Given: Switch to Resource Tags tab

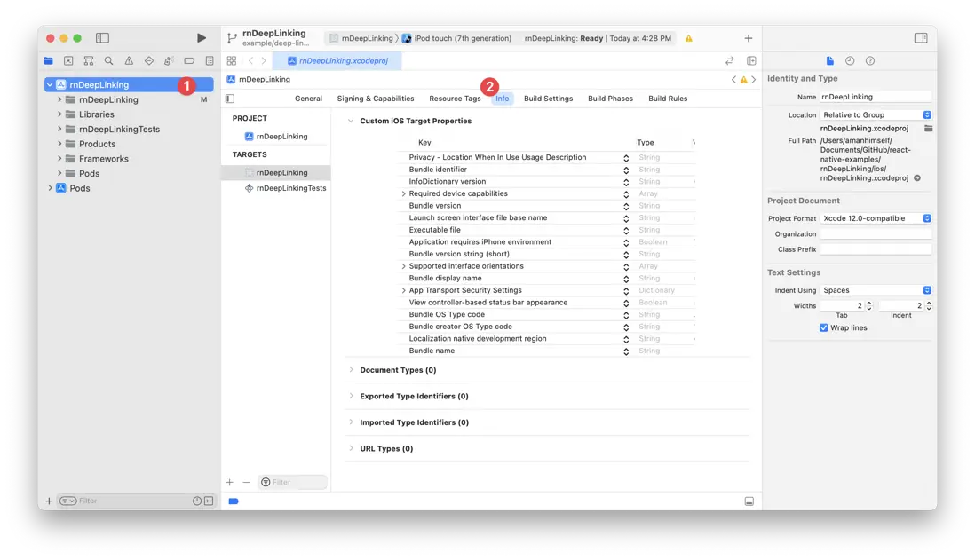Looking at the screenshot, I should pos(455,99).
